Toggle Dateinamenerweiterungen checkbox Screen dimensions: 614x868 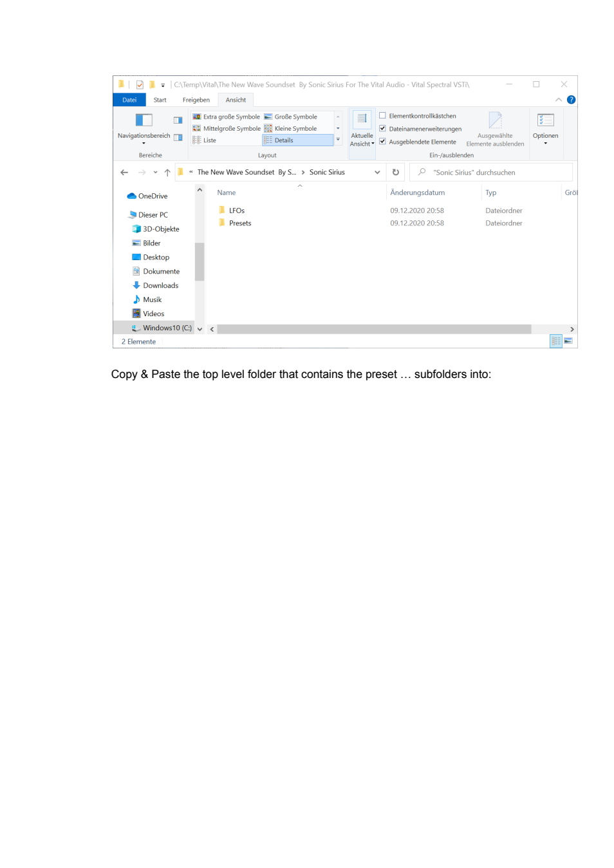point(382,129)
